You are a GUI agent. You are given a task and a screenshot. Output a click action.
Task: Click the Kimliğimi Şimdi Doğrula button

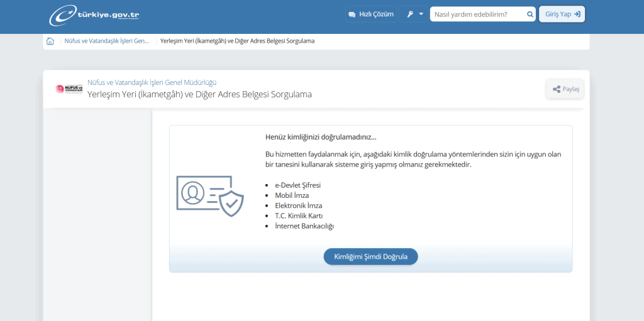tap(370, 256)
